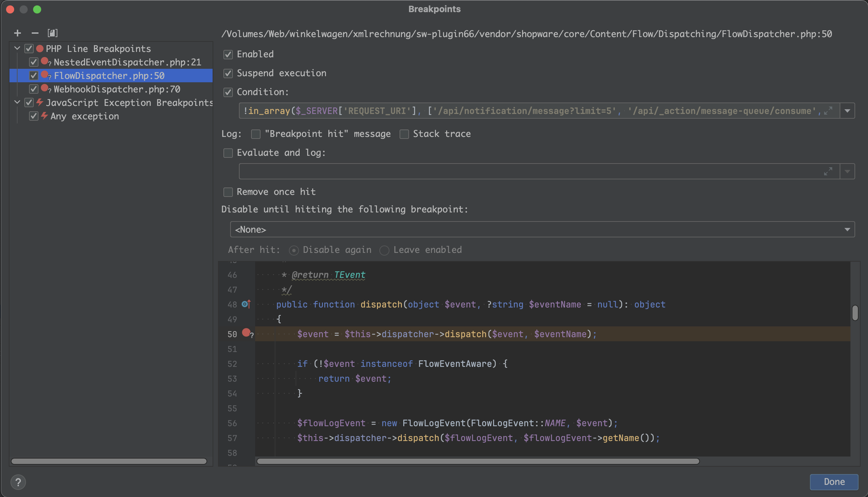Click the override gutter icon on line 48
Viewport: 868px width, 497px height.
(246, 304)
